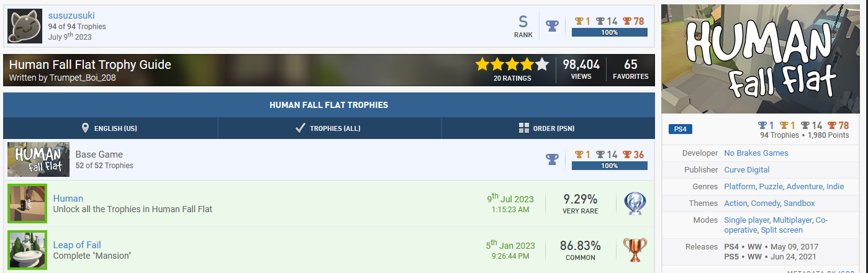Open the Curve Digital publisher link

[x=746, y=170]
